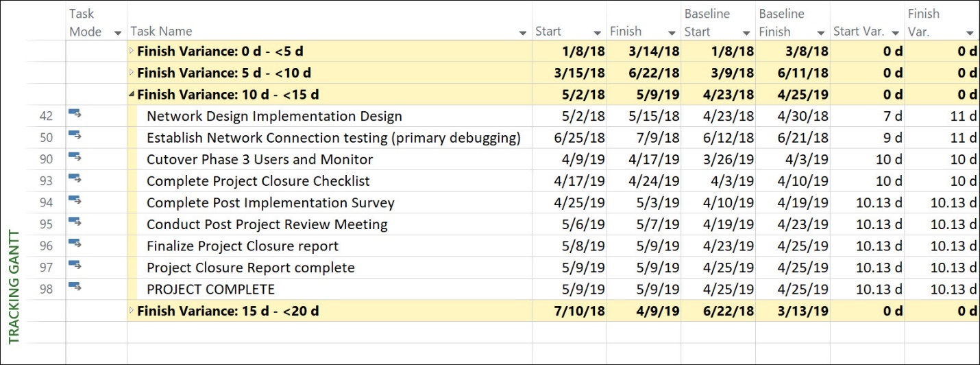
Task: Click task mode icon for row 98
Action: pos(75,287)
